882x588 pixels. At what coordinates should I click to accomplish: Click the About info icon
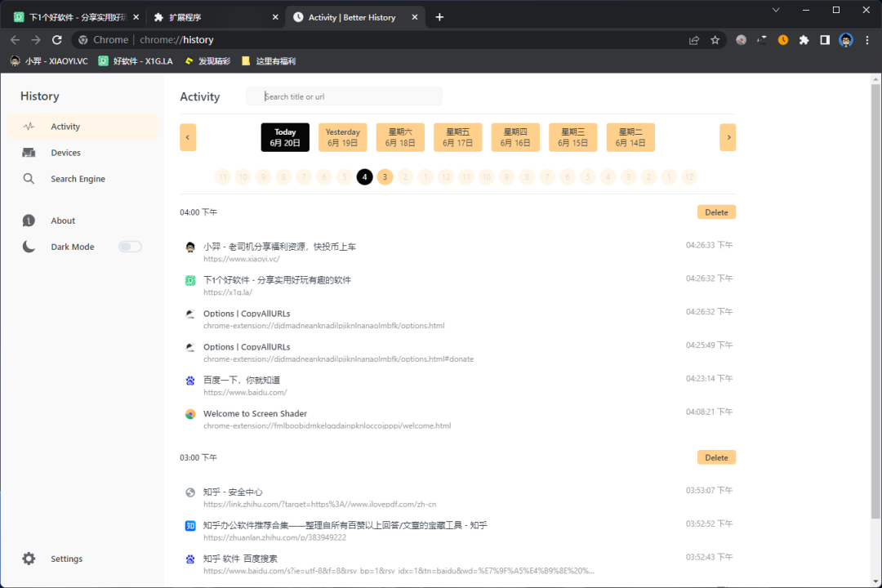tap(29, 220)
